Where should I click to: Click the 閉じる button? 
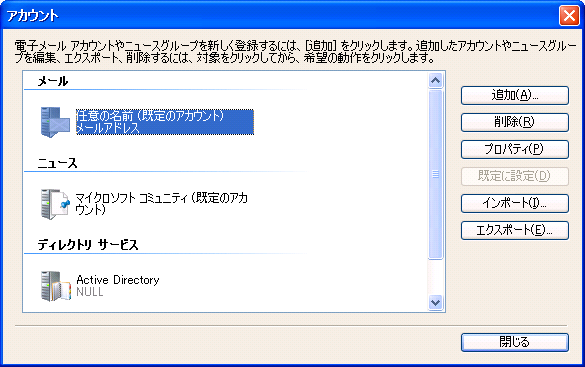[x=515, y=342]
